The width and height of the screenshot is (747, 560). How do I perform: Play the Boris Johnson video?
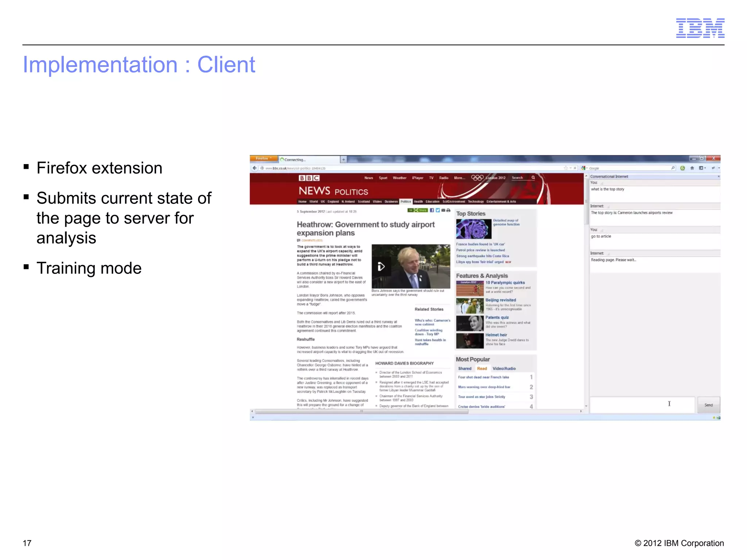(381, 267)
